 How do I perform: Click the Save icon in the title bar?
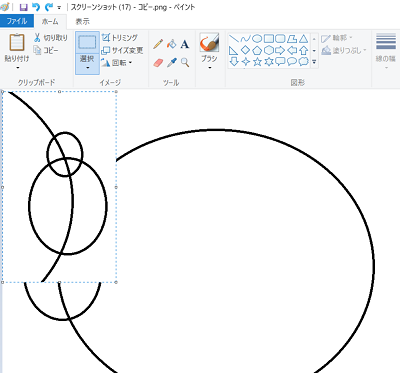[x=23, y=7]
